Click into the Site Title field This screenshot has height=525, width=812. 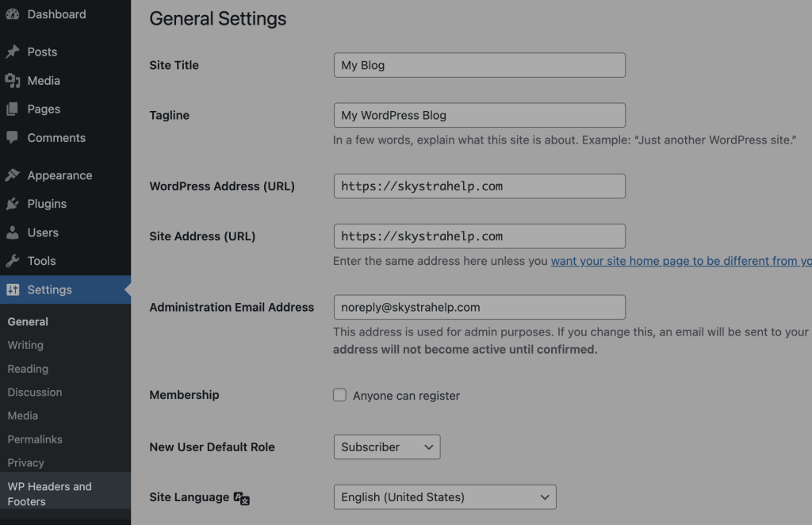(479, 65)
